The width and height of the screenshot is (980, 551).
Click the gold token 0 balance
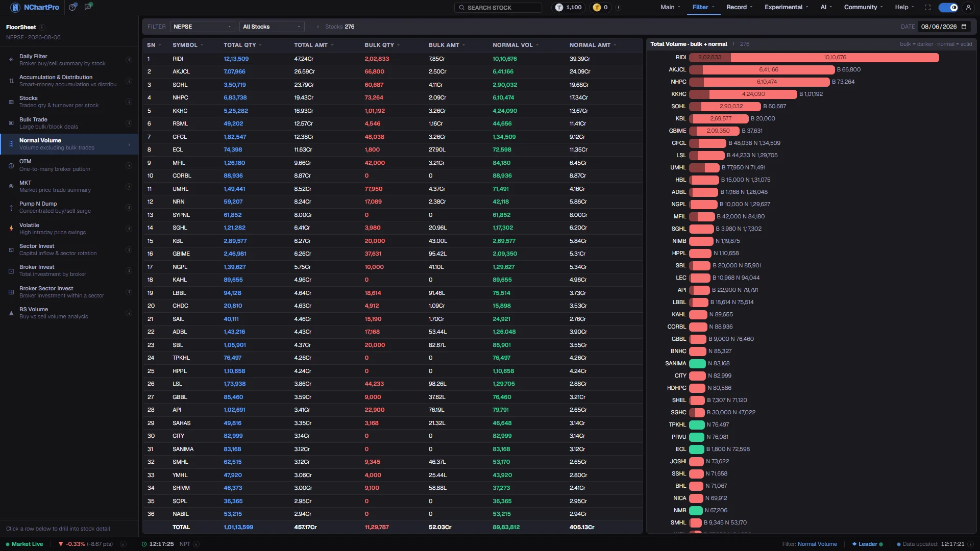601,7
